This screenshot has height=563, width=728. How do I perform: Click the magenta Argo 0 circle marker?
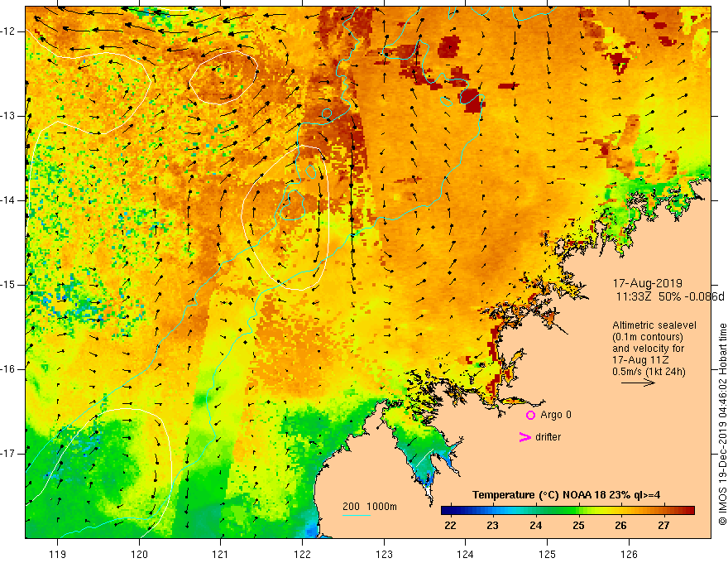(530, 416)
